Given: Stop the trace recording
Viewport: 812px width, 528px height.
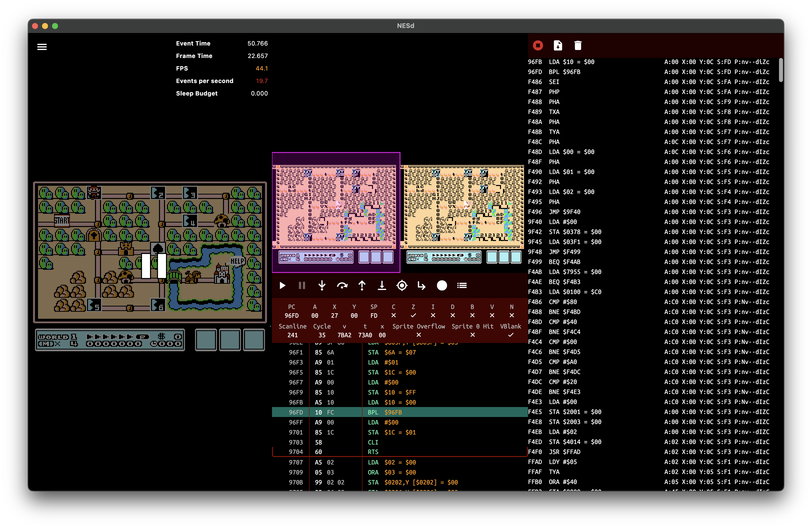Looking at the screenshot, I should 538,45.
